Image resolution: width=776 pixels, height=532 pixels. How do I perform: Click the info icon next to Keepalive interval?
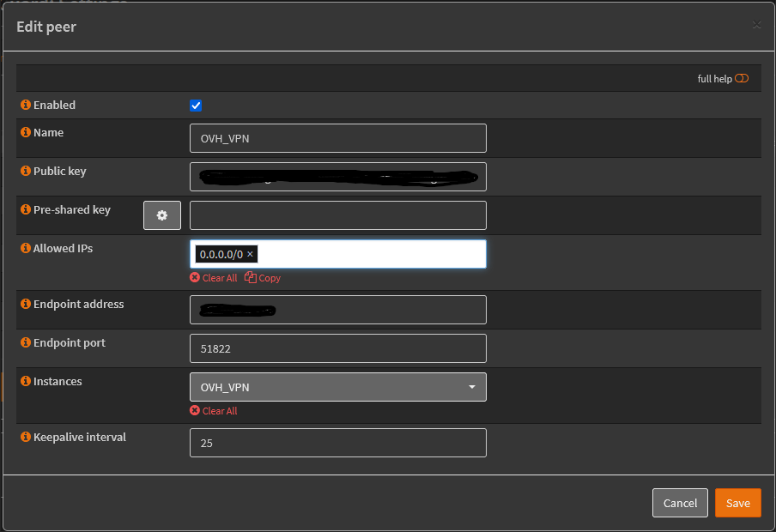[x=26, y=438]
